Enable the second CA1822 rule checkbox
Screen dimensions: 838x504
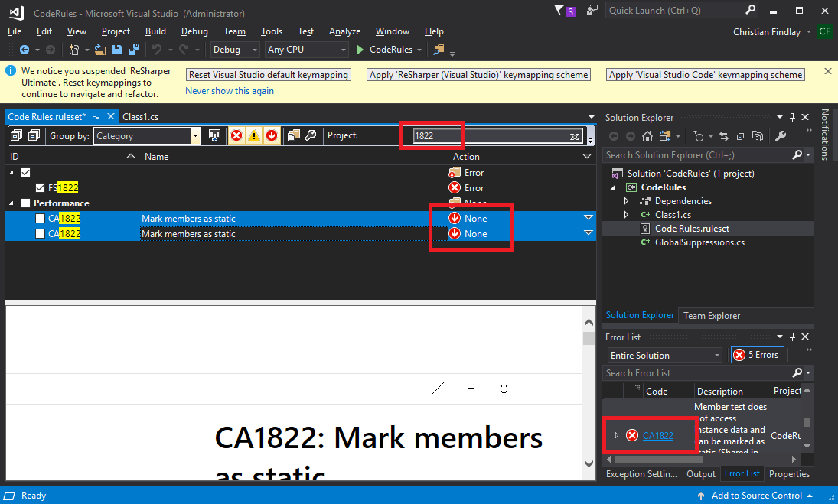[x=40, y=234]
